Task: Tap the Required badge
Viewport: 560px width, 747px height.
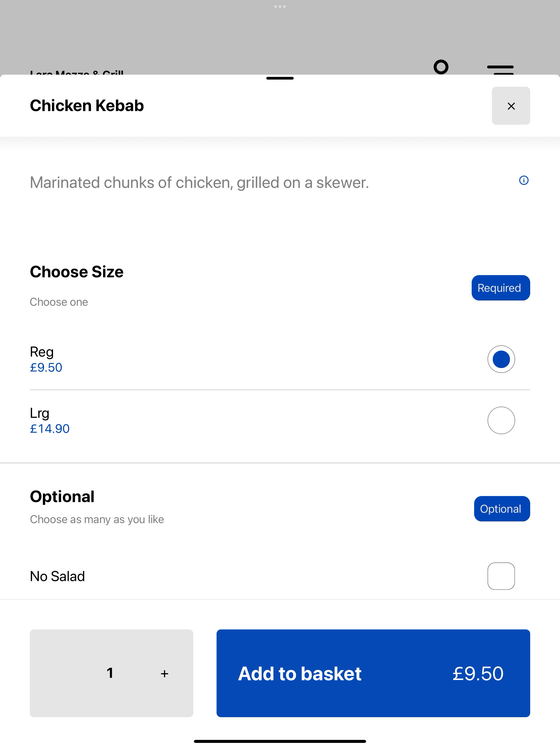Action: tap(501, 288)
